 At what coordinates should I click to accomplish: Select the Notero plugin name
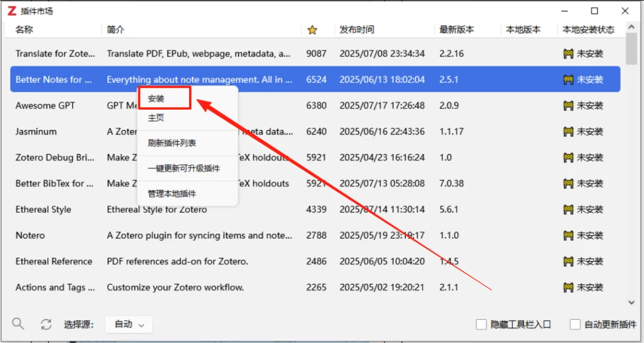point(30,236)
